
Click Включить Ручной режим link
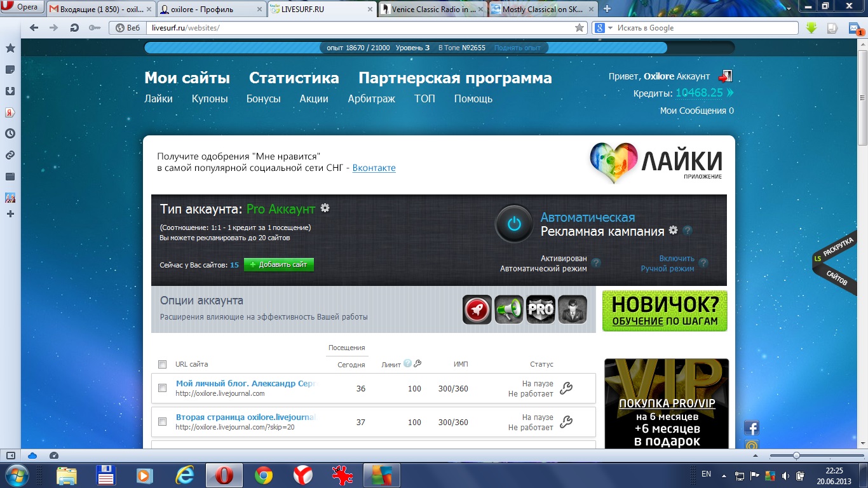[x=668, y=264]
